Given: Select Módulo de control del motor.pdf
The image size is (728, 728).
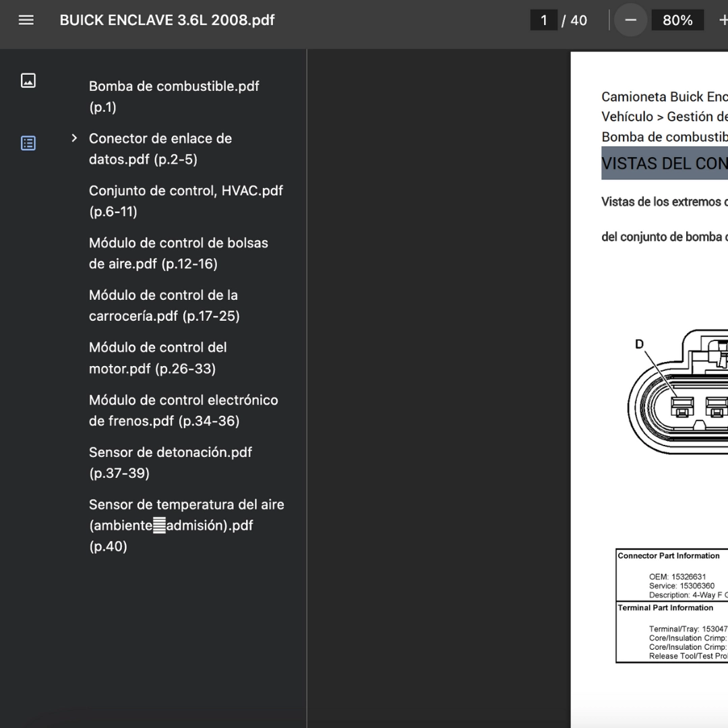Looking at the screenshot, I should click(158, 358).
